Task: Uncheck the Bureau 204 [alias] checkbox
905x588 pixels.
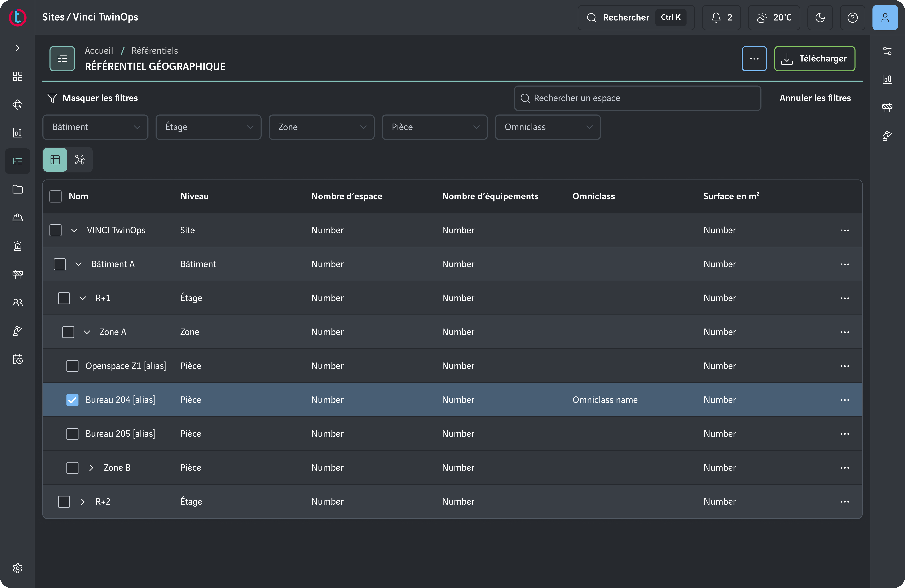Action: click(x=72, y=400)
